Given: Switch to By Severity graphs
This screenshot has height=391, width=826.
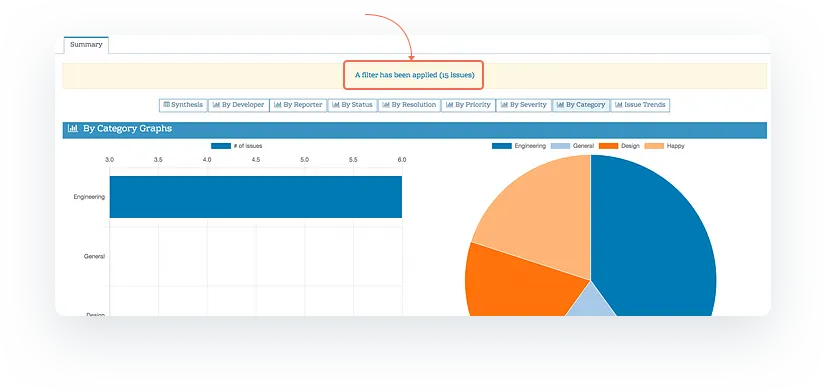Looking at the screenshot, I should (524, 105).
